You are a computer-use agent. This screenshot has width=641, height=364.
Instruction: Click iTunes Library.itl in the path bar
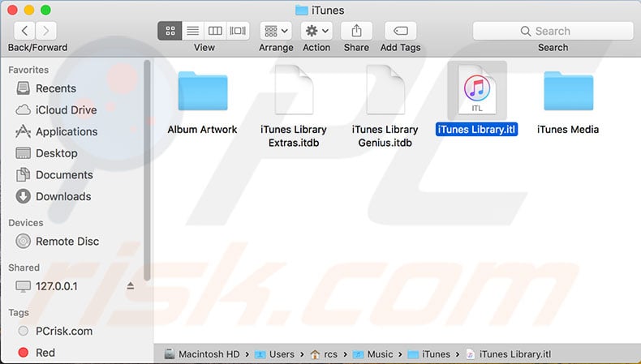[509, 354]
